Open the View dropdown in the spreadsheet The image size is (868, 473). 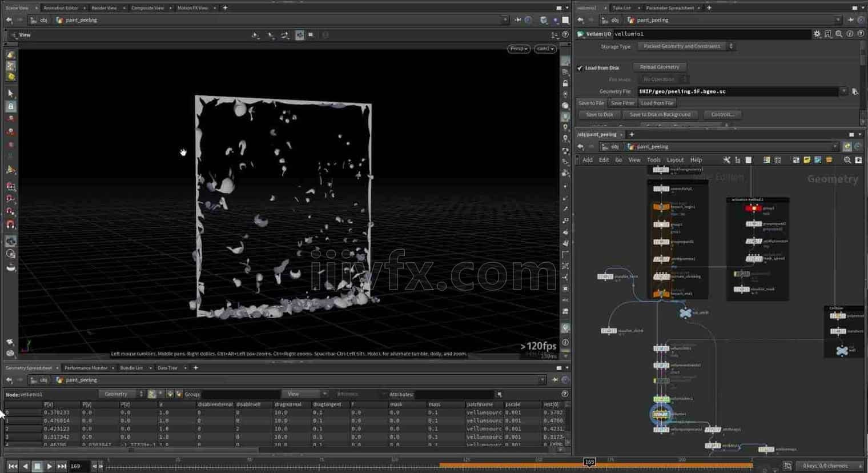306,394
